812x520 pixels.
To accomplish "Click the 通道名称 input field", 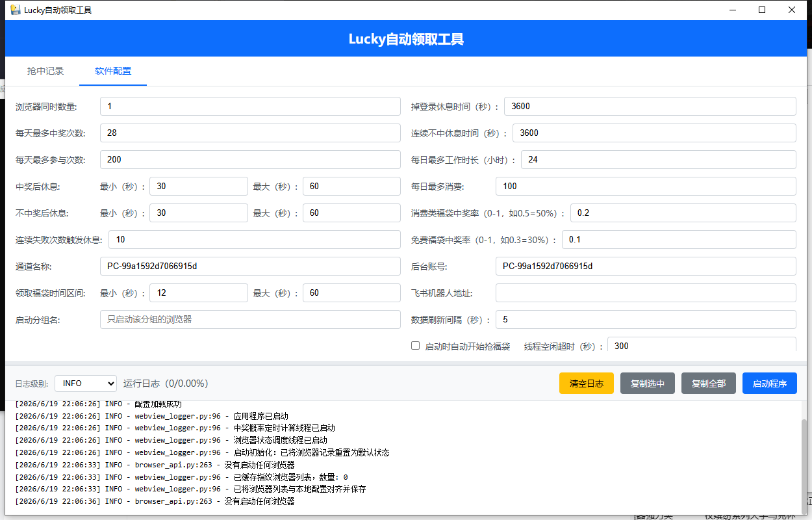I will (250, 266).
